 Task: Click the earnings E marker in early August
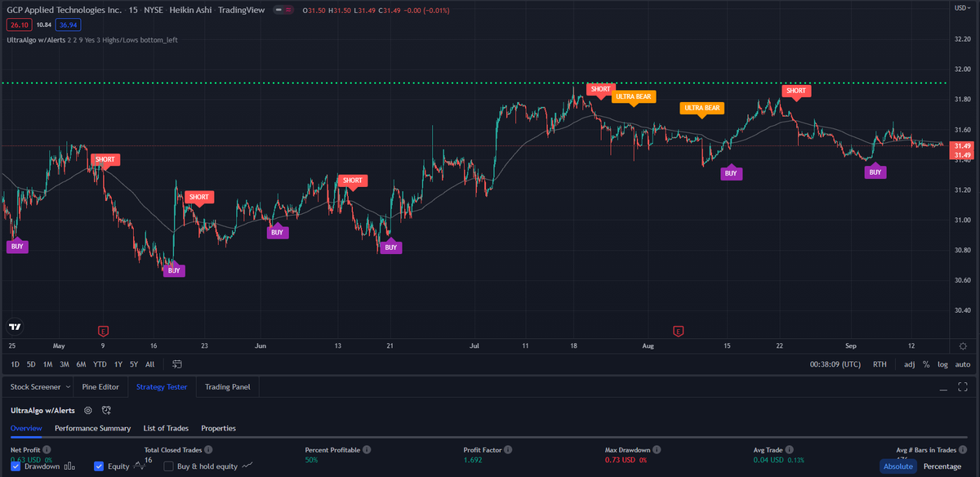pos(678,331)
